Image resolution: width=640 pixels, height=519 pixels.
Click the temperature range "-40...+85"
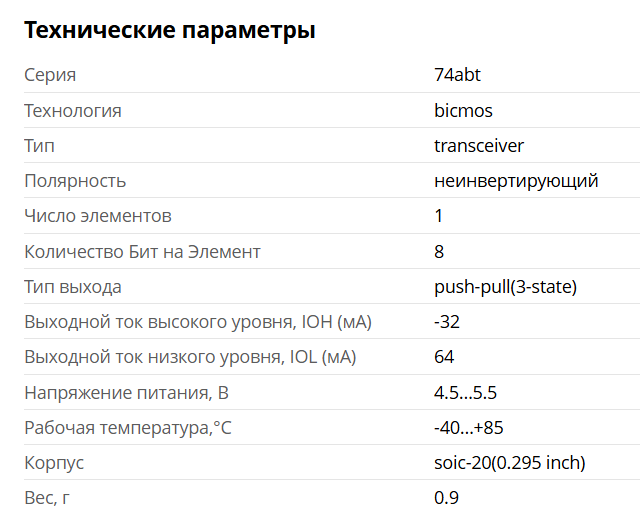pos(469,428)
